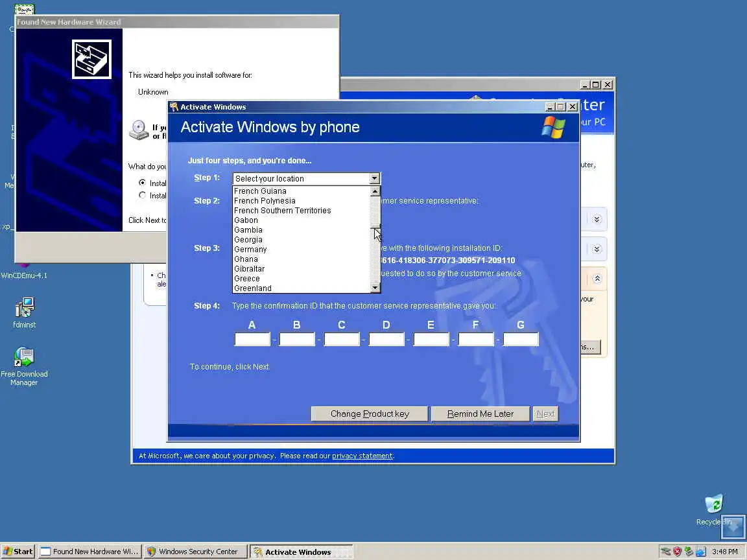Open the Start menu
Viewport: 747px width, 560px height.
click(x=18, y=552)
